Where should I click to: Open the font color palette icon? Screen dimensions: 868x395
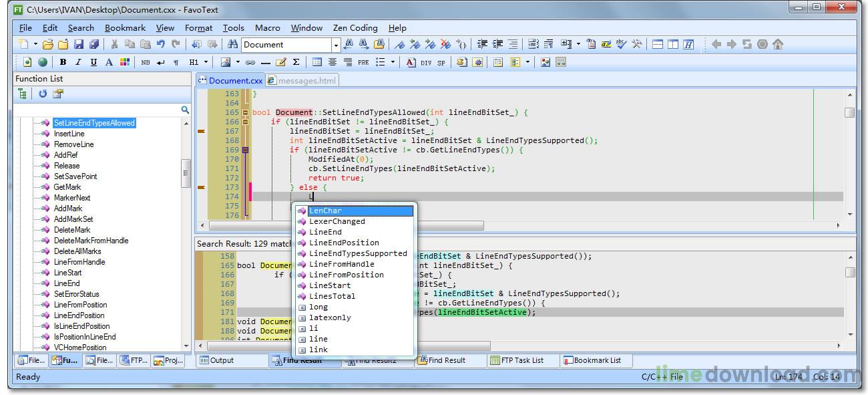coord(125,62)
